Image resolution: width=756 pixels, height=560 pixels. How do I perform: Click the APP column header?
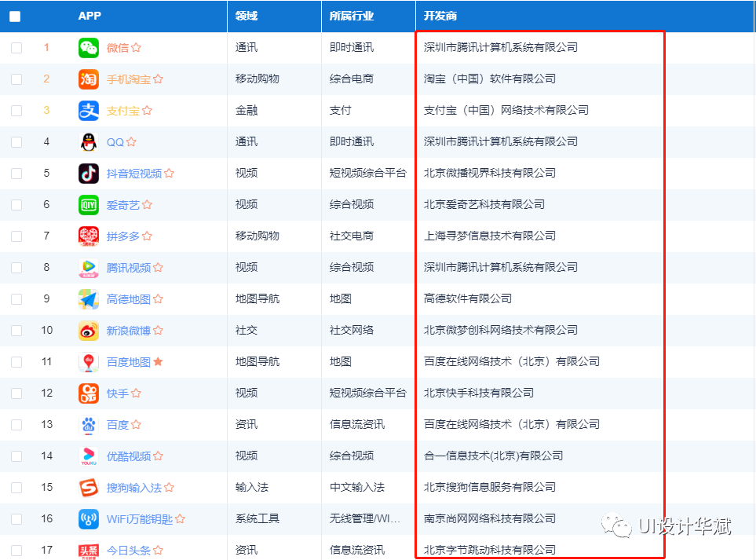[89, 16]
